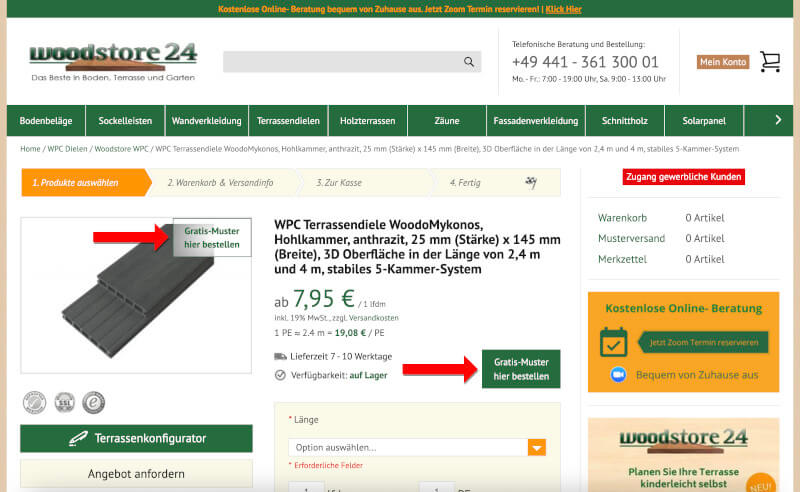Click the checkered flag icon at Fertig
Viewport: 800px width, 492px height.
point(531,182)
